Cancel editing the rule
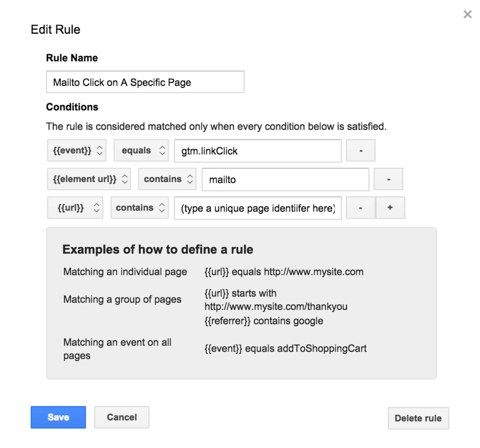 pos(122,417)
